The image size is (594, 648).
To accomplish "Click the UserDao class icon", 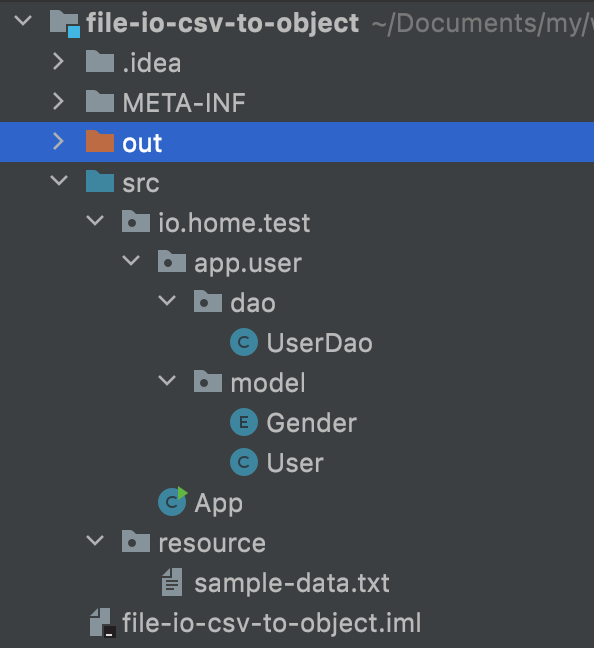I will point(244,342).
